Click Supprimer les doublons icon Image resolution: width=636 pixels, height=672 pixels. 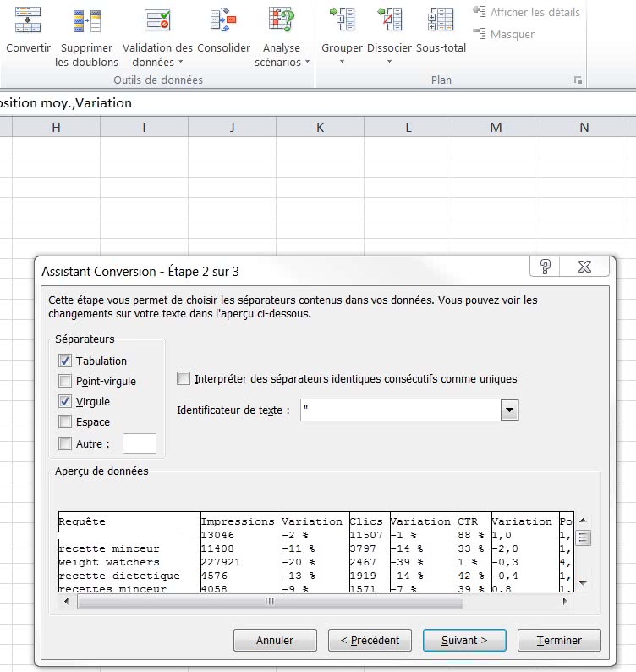[x=87, y=21]
